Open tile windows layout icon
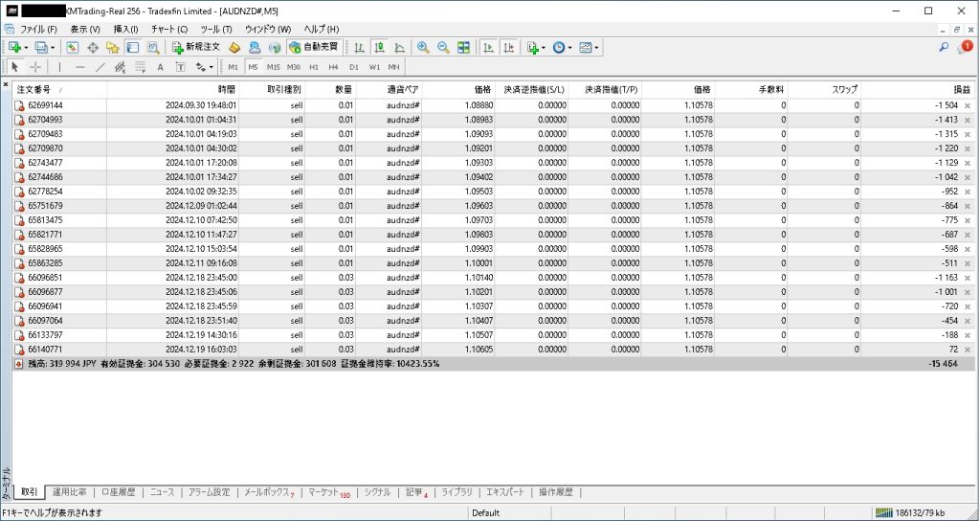The width and height of the screenshot is (980, 521). tap(463, 47)
